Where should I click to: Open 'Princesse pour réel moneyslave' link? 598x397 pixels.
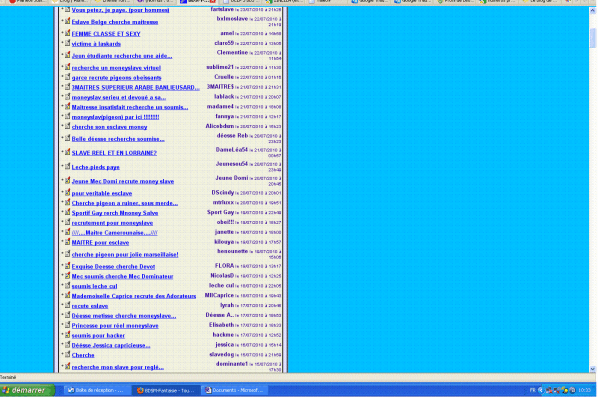(x=115, y=326)
